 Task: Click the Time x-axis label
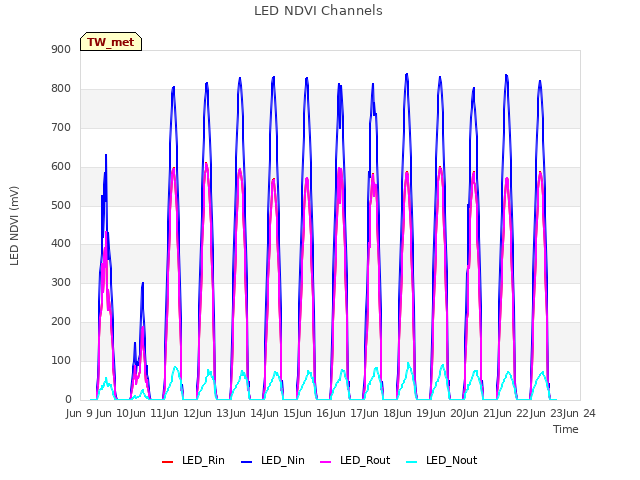(566, 429)
